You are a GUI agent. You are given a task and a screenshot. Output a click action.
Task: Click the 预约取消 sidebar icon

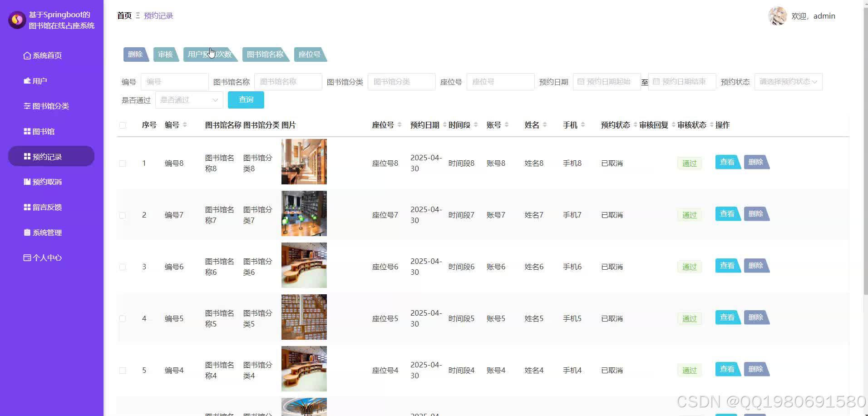(x=27, y=181)
